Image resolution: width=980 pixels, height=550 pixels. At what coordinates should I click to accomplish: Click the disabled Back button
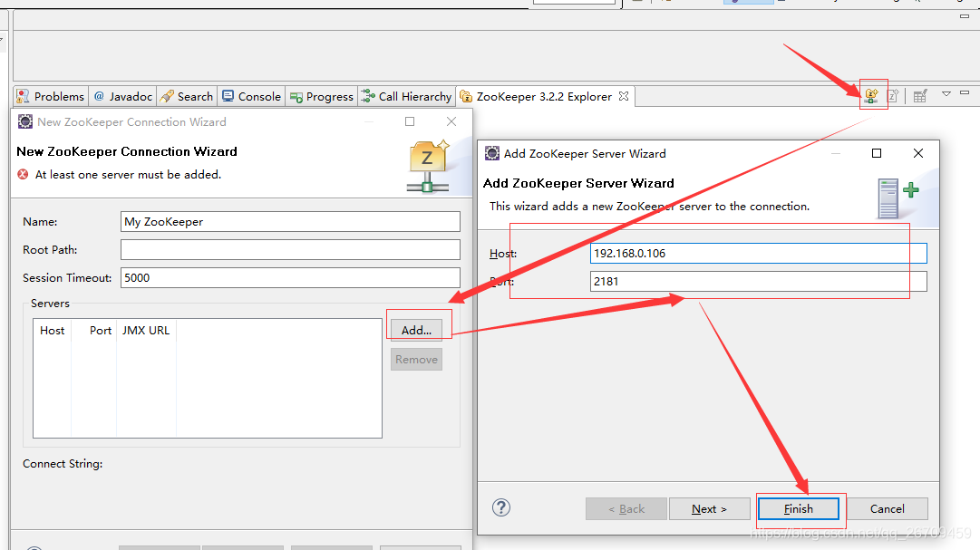626,508
